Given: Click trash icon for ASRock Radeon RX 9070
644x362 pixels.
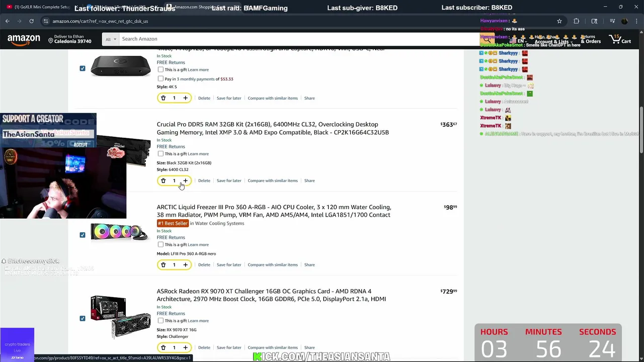Looking at the screenshot, I should click(163, 347).
